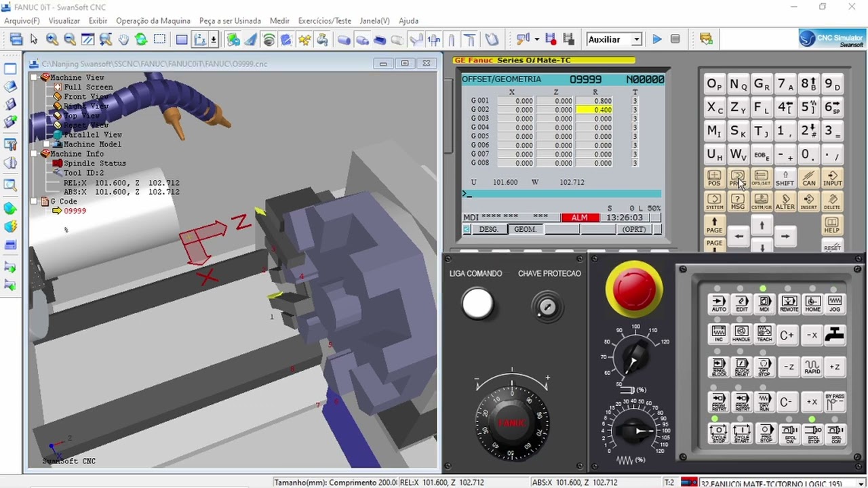Collapse the G Code tree node
868x488 pixels.
(35, 201)
